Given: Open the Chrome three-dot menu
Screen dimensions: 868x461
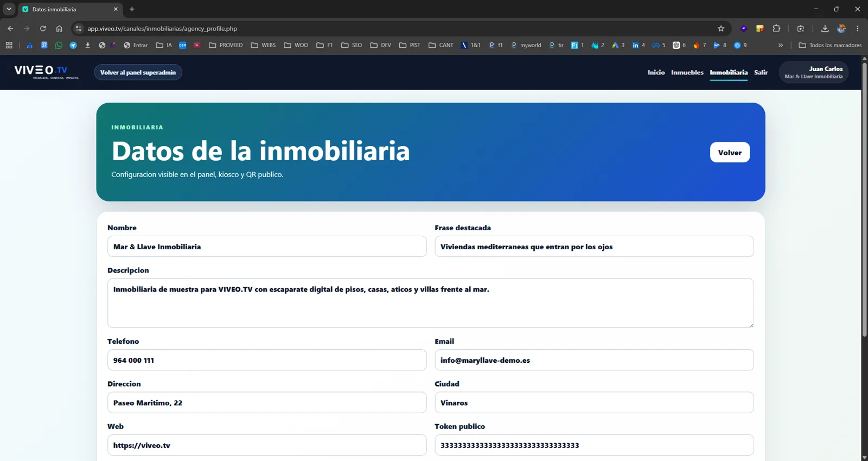Looking at the screenshot, I should (858, 29).
